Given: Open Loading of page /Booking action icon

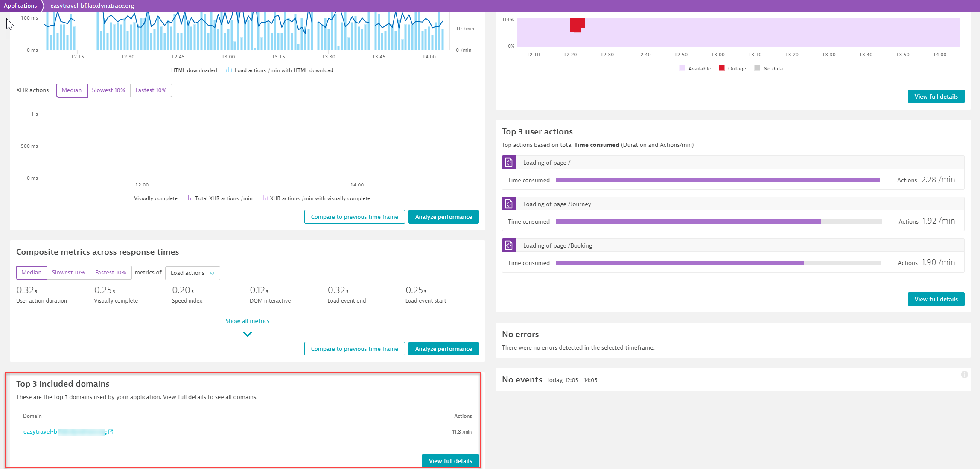Looking at the screenshot, I should [x=509, y=245].
